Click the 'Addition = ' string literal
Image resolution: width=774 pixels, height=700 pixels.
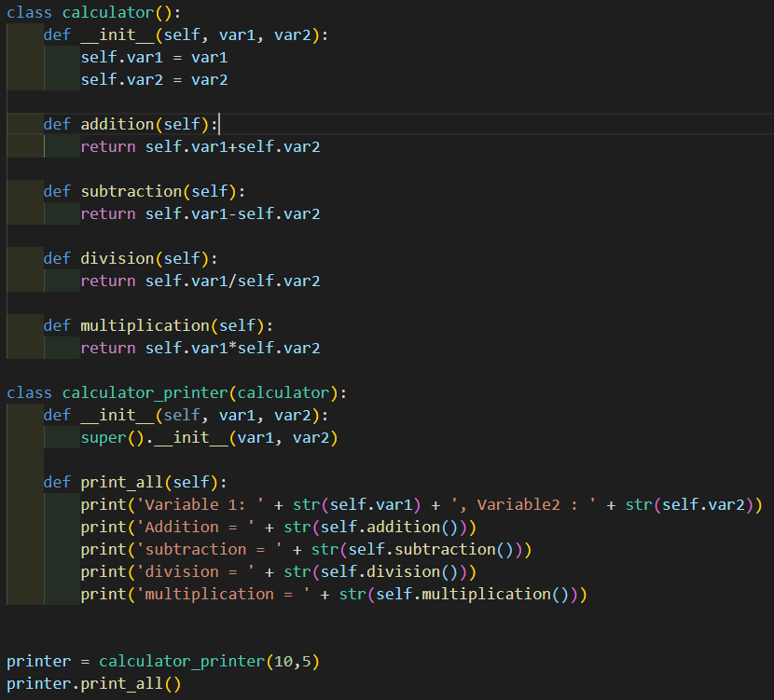click(x=195, y=527)
